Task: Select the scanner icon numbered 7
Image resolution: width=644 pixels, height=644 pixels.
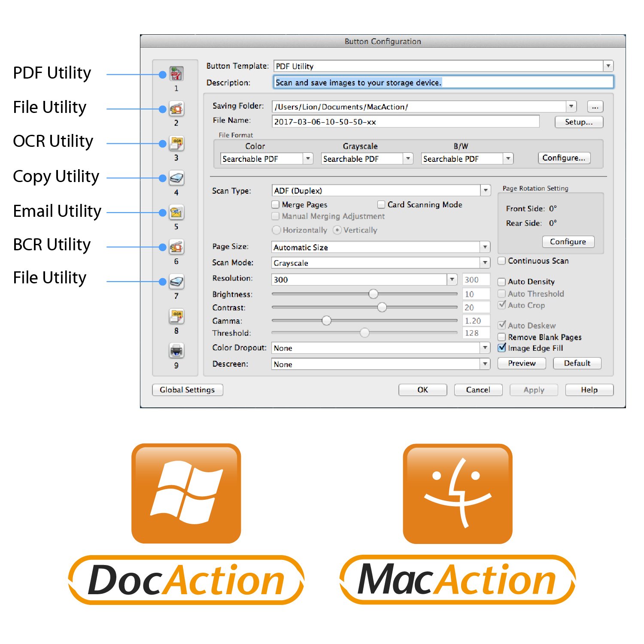Action: (176, 282)
